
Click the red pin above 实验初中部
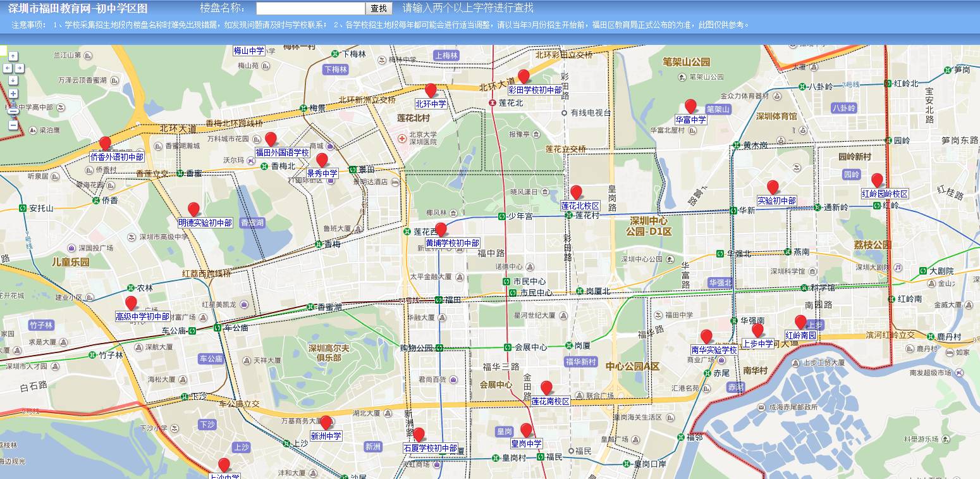click(x=773, y=187)
